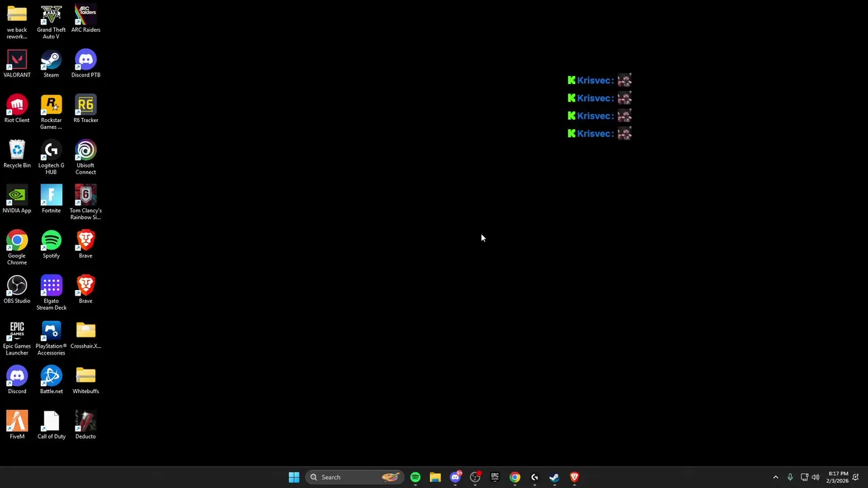Switch to Discord in the taskbar

455,477
